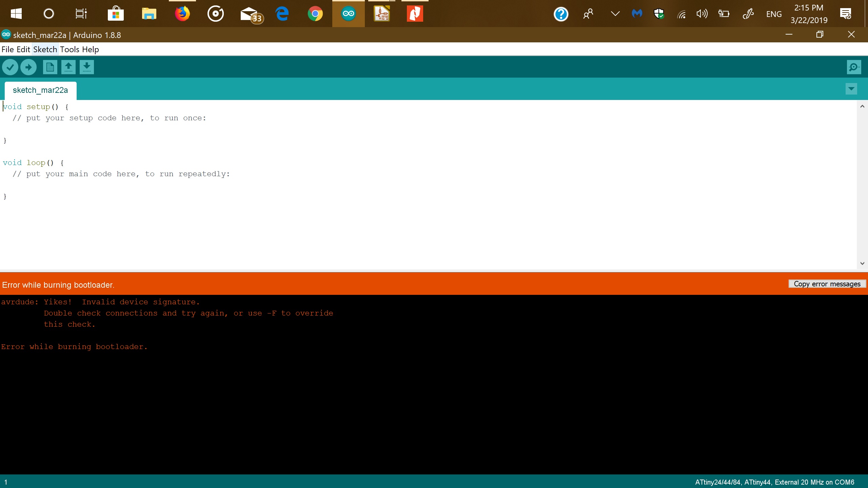
Task: Open the Serial Monitor magnifier icon
Action: [853, 67]
